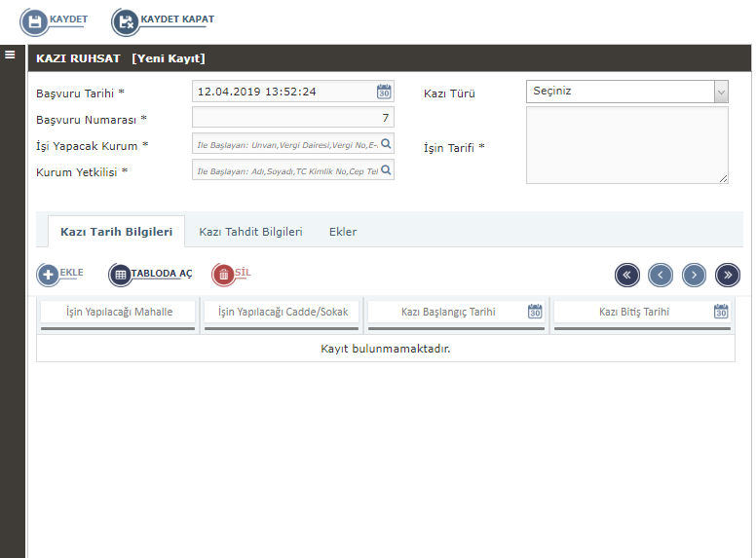
Task: Open calendar in Kazı Başlangıç Tarihi column
Action: point(535,312)
